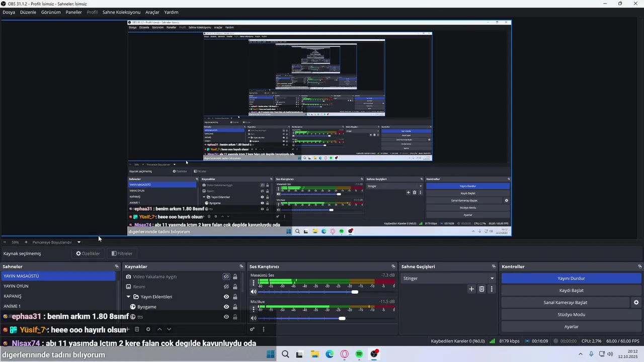
Task: Move the selected source down with the arrow
Action: point(169,329)
